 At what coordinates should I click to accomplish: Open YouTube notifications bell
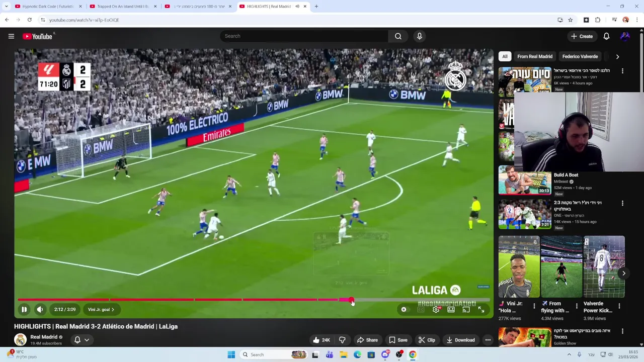click(x=606, y=36)
